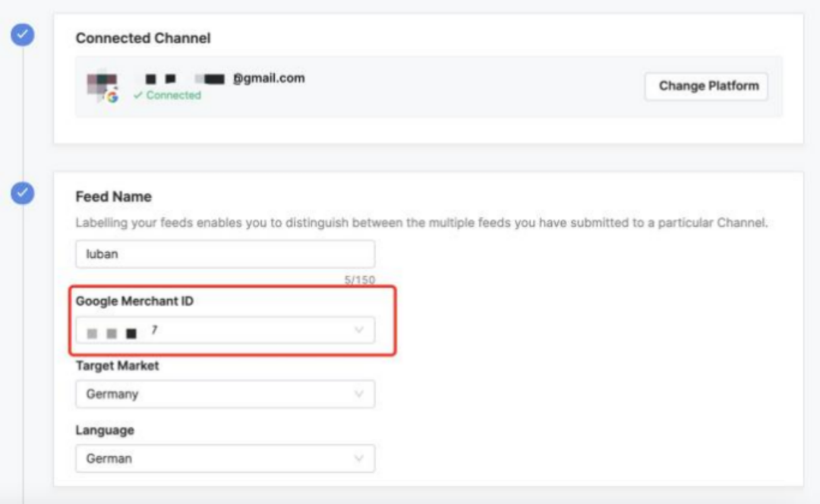This screenshot has width=820, height=504.
Task: Click the Feed Name heading
Action: click(x=113, y=197)
